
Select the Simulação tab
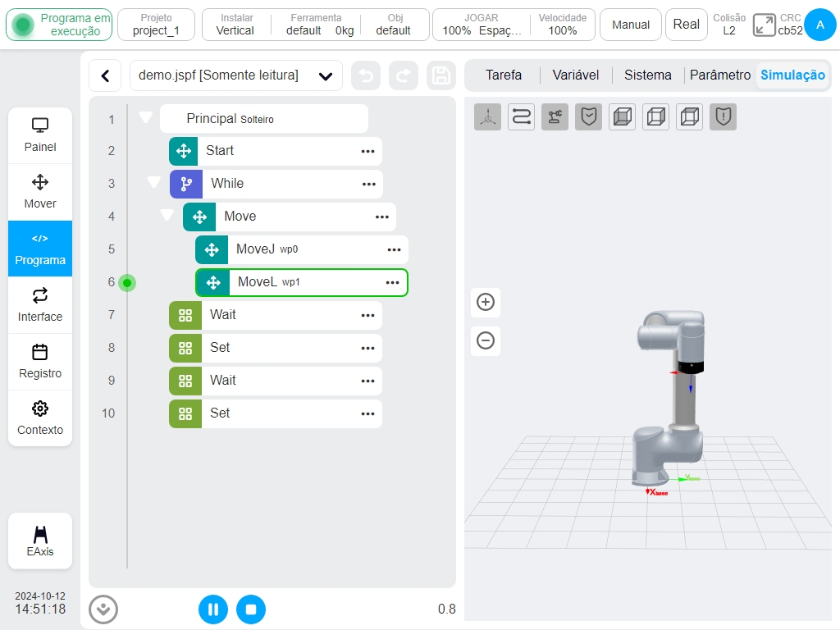[793, 75]
